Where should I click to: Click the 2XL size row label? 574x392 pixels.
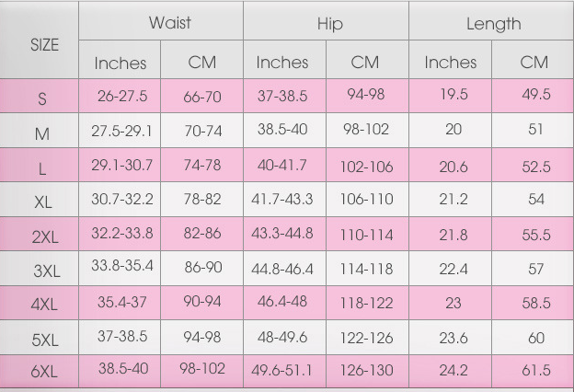click(x=44, y=237)
